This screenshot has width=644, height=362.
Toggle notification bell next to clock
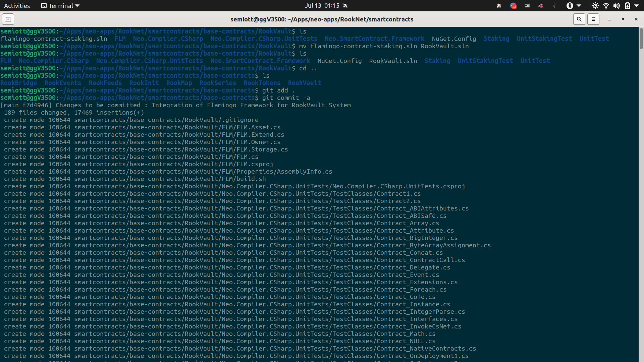(345, 6)
